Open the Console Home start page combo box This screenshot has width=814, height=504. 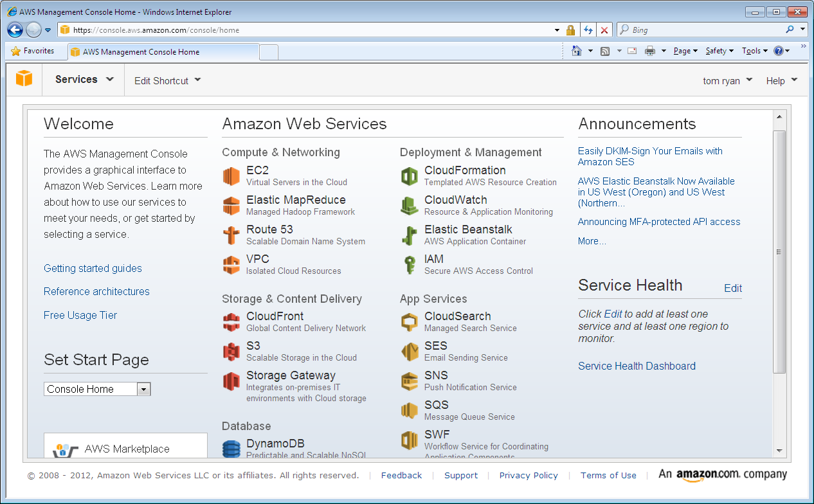97,389
